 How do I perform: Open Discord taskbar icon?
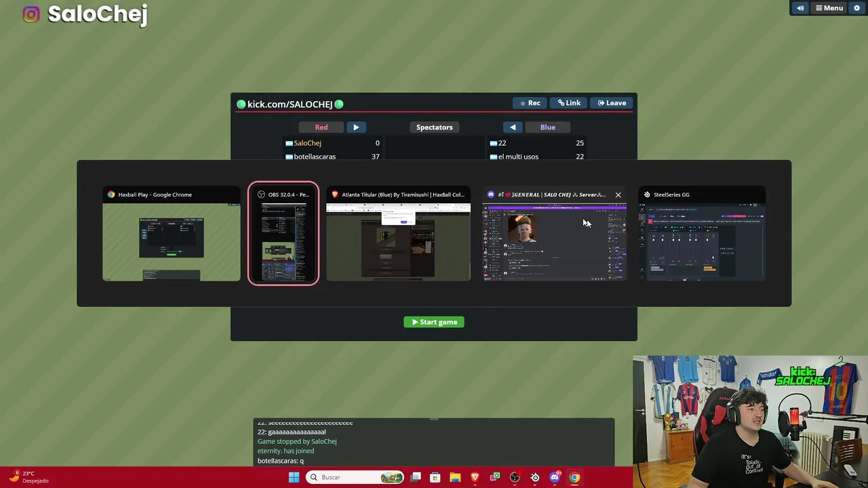click(555, 477)
